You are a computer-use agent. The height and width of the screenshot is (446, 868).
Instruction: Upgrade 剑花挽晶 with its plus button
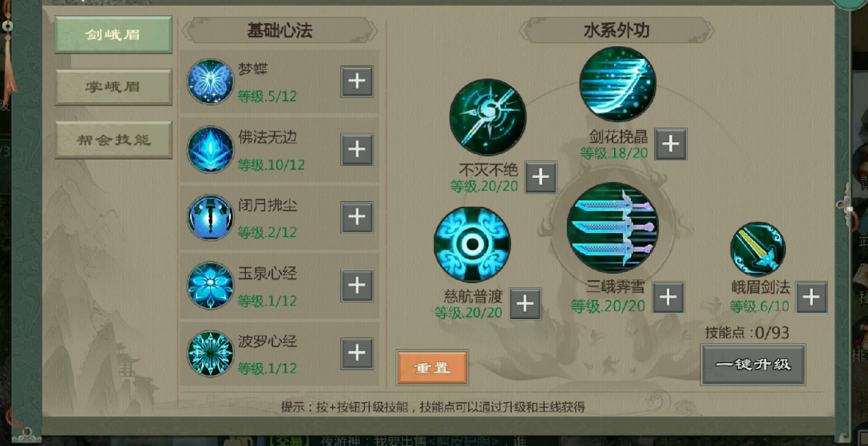pyautogui.click(x=671, y=144)
